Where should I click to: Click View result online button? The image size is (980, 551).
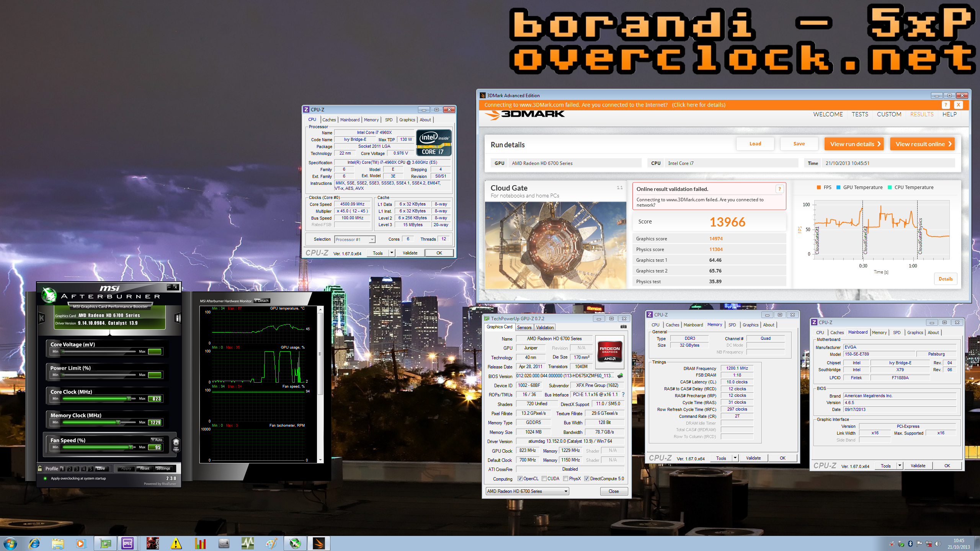point(922,144)
